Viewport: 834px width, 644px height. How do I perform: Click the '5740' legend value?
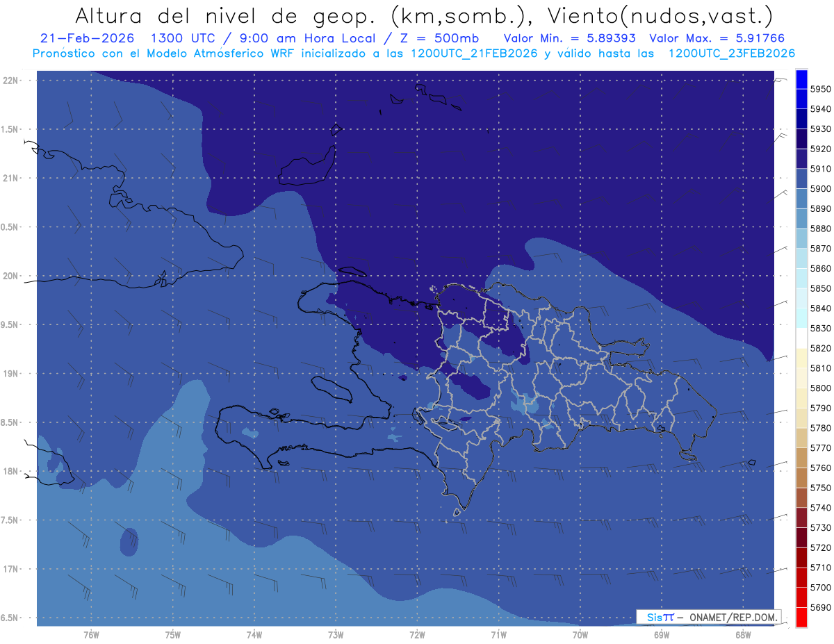point(821,508)
